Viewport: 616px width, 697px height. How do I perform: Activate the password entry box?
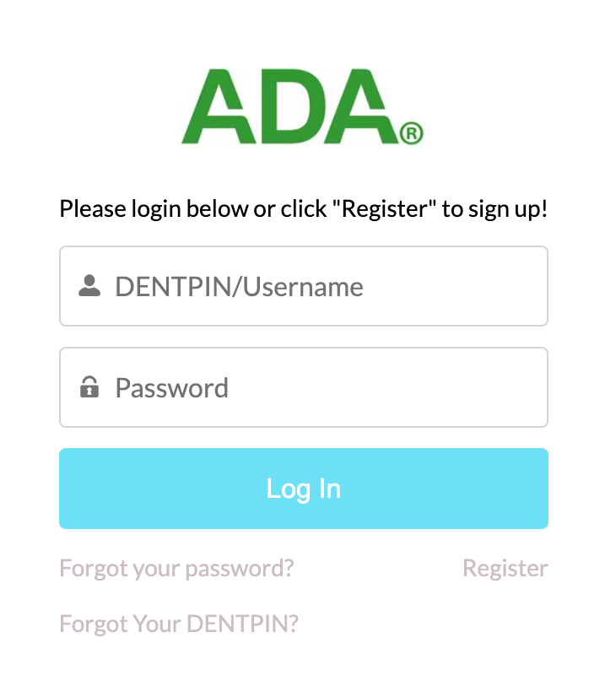[304, 387]
